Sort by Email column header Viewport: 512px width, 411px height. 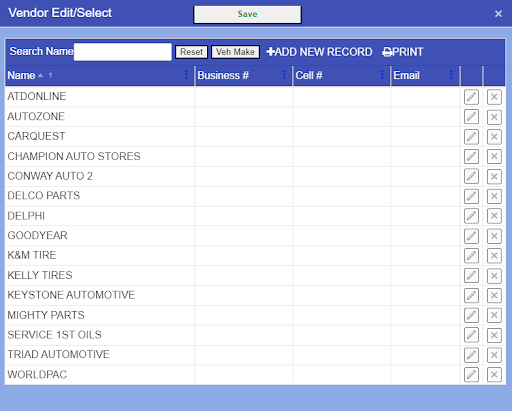(406, 75)
